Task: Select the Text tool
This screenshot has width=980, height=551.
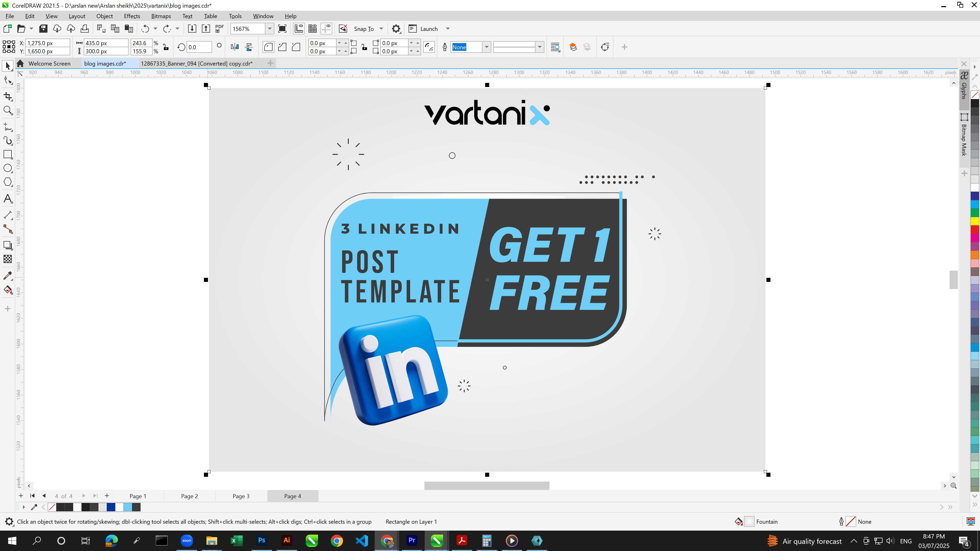Action: [8, 199]
